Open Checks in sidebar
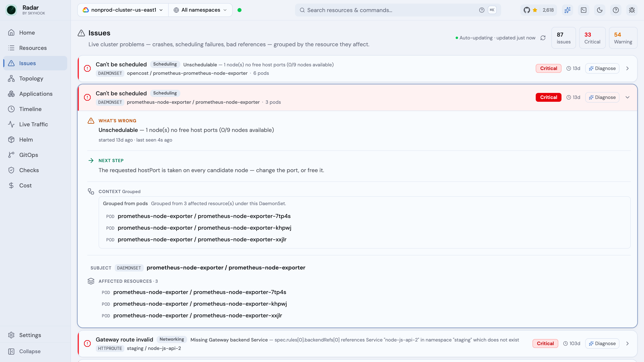This screenshot has width=644, height=362. [x=35, y=170]
